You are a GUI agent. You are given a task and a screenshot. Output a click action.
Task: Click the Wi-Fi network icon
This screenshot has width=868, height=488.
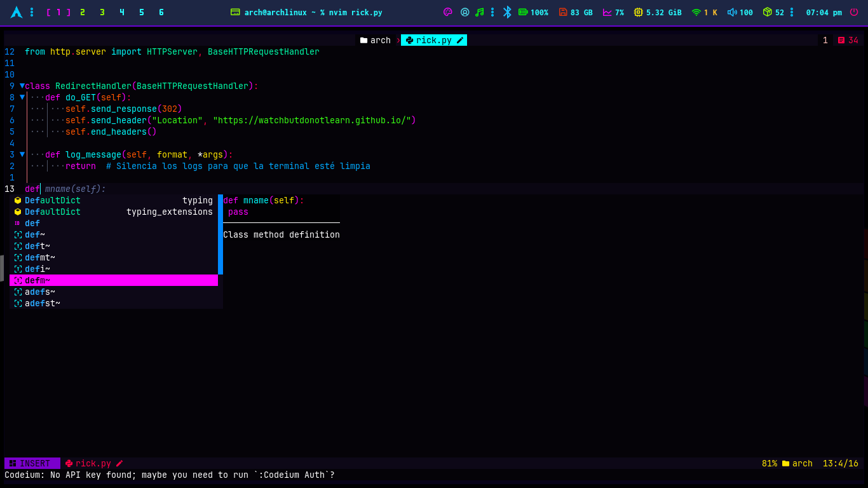coord(696,12)
